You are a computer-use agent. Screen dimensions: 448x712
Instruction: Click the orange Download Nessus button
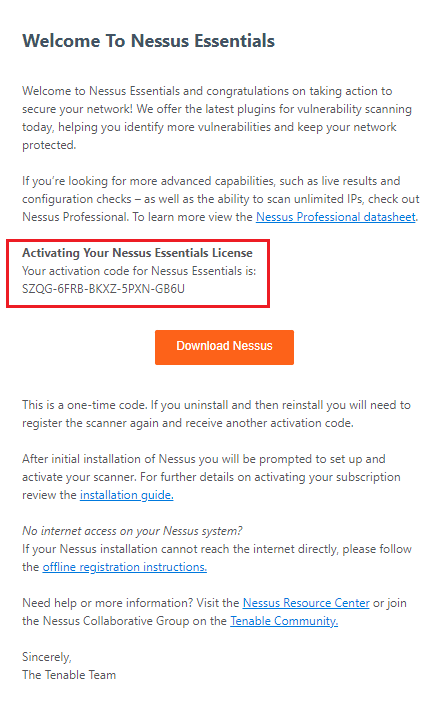coord(224,347)
